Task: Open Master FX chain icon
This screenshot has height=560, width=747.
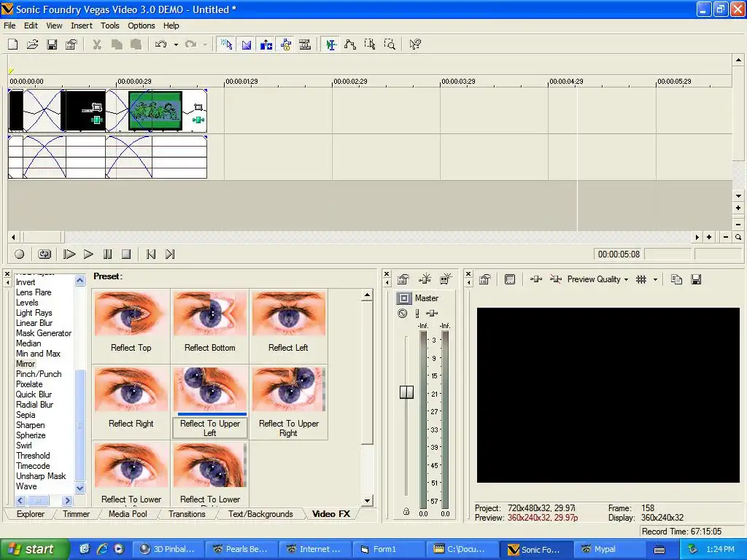Action: coord(432,314)
